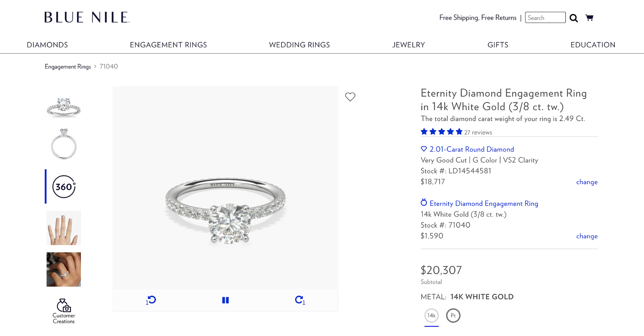Click the ring icon beside Eternity Diamond
644x336 pixels.
pos(424,202)
